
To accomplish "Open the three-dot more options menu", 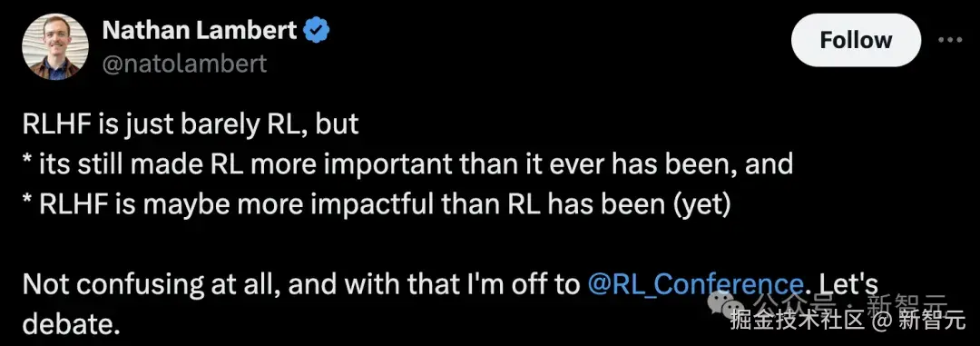I will tap(951, 40).
